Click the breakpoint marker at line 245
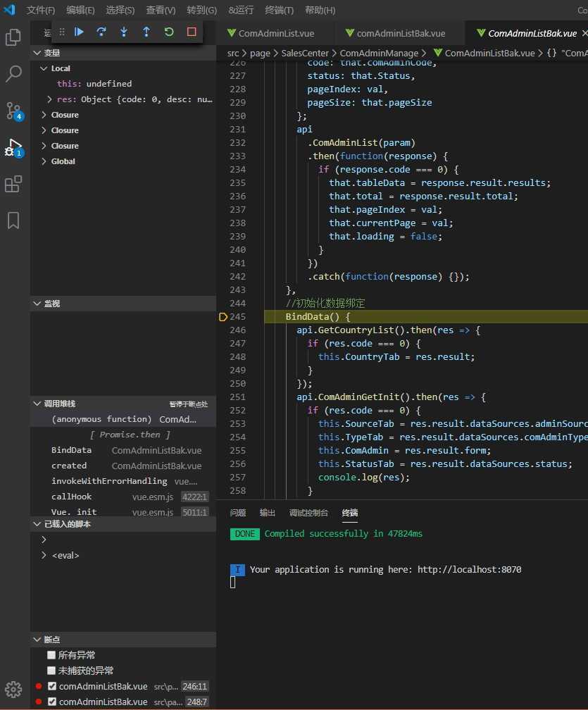 pyautogui.click(x=223, y=317)
